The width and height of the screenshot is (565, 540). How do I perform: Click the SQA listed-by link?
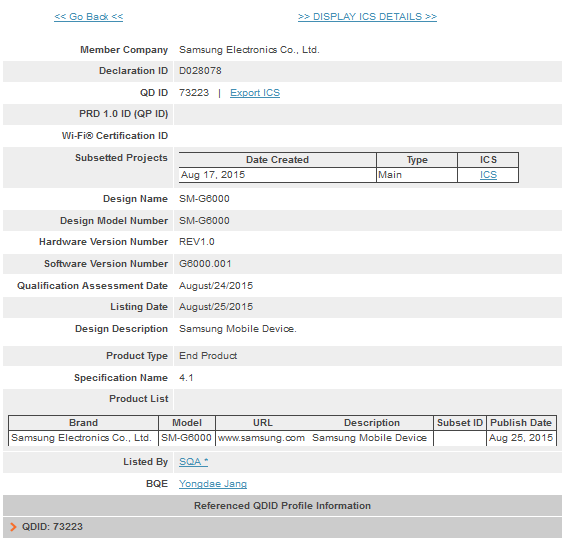click(x=193, y=461)
